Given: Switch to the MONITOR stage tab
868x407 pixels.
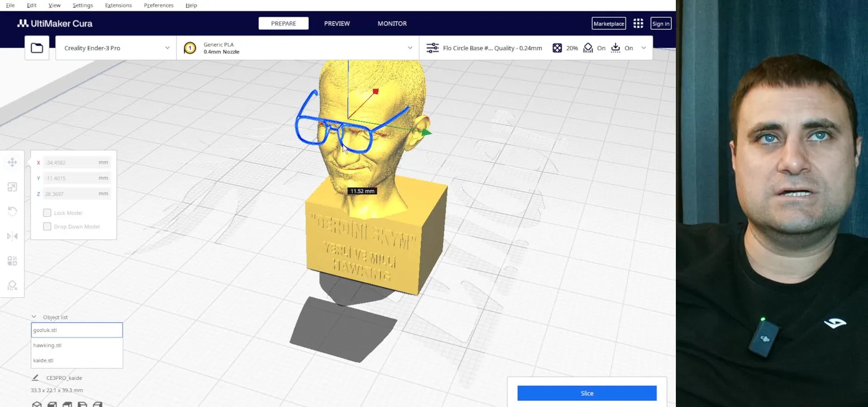Looking at the screenshot, I should tap(392, 23).
